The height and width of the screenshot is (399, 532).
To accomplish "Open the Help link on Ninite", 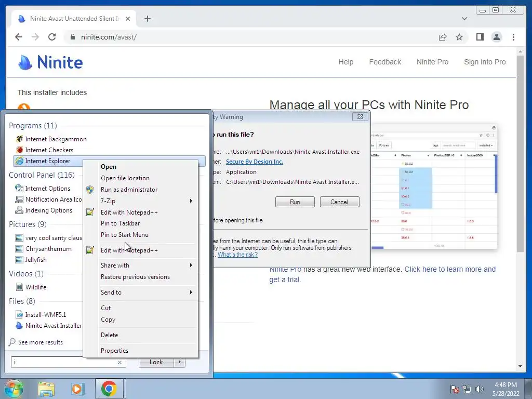I will (x=345, y=62).
